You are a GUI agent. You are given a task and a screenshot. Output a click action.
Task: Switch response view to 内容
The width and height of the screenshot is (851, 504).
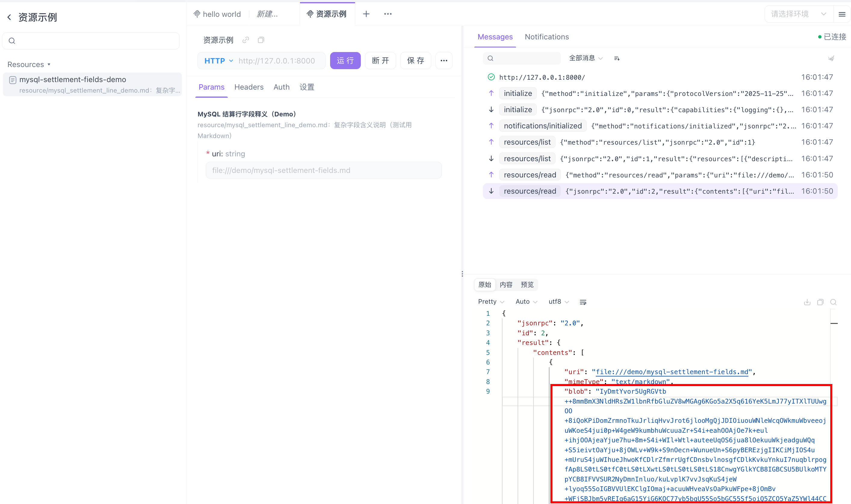[506, 284]
